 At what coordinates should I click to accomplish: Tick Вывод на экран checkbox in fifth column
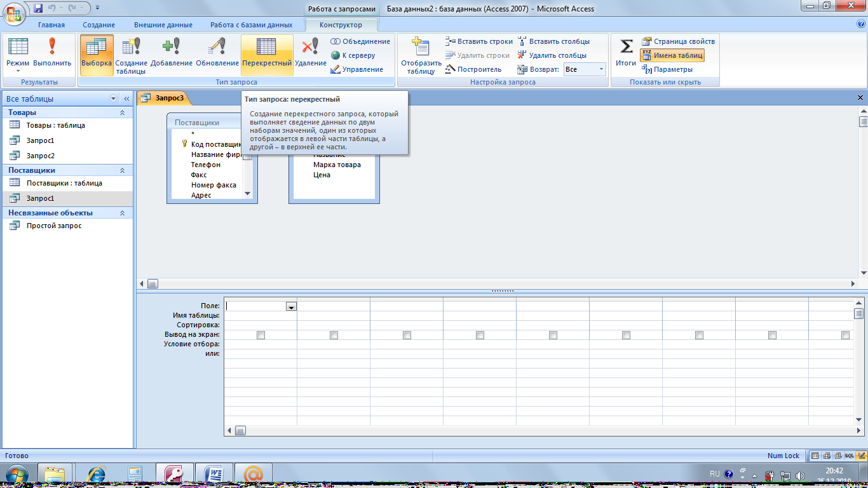pos(553,335)
